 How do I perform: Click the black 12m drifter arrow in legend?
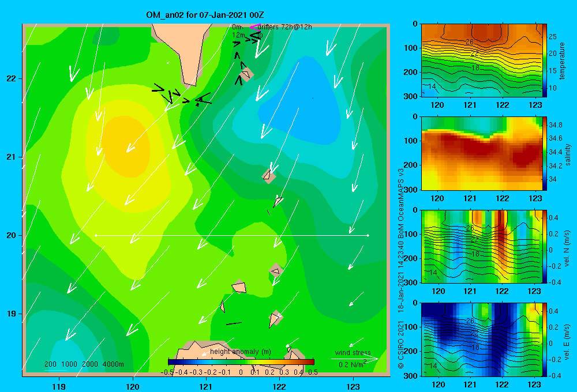(255, 35)
